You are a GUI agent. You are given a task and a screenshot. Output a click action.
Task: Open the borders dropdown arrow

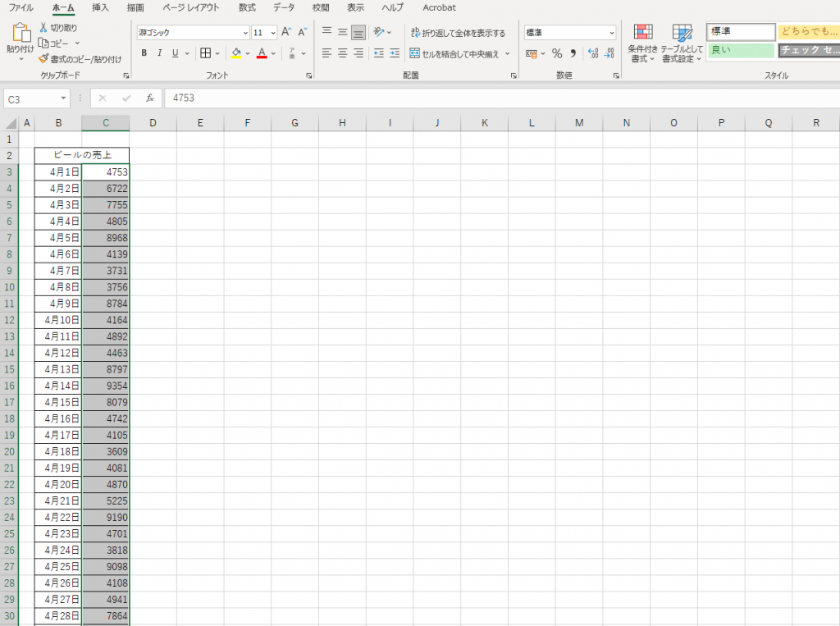point(217,53)
